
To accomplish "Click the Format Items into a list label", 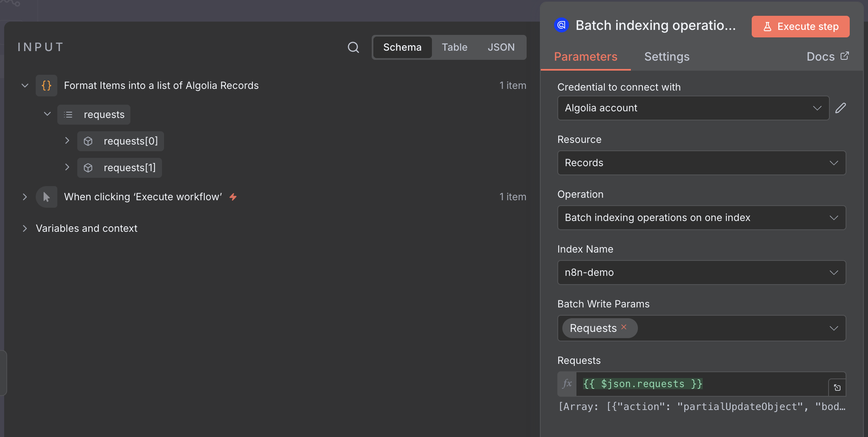I will click(161, 86).
